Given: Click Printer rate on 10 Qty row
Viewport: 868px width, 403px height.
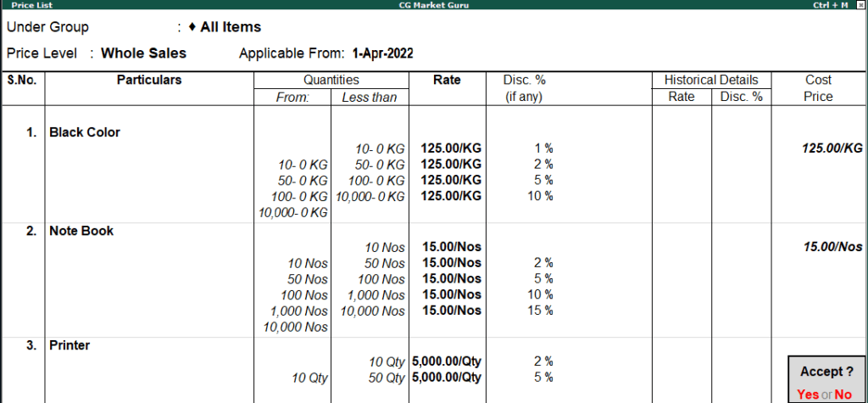Looking at the screenshot, I should (447, 361).
